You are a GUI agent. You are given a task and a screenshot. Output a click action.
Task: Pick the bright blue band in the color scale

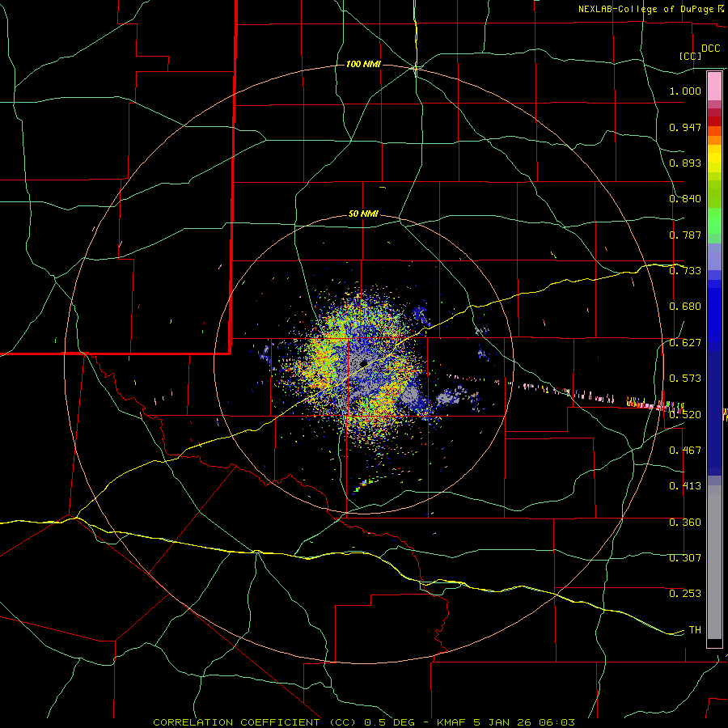tap(714, 315)
